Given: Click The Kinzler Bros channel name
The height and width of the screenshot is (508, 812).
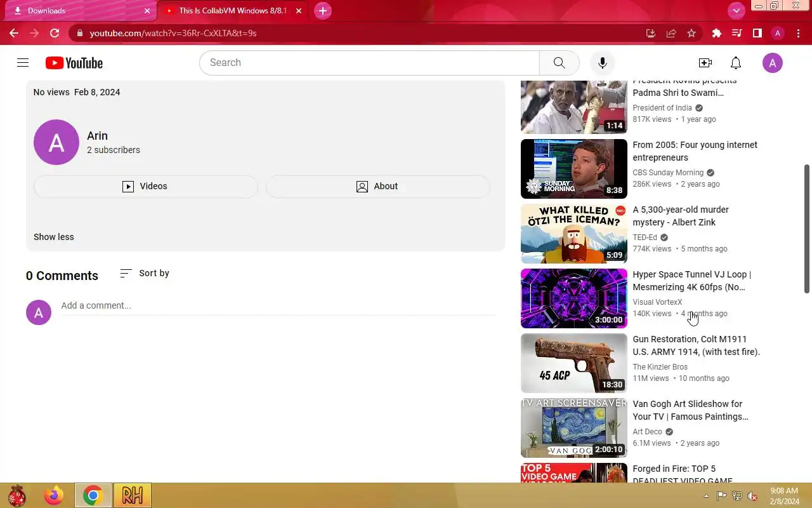Looking at the screenshot, I should (x=660, y=367).
